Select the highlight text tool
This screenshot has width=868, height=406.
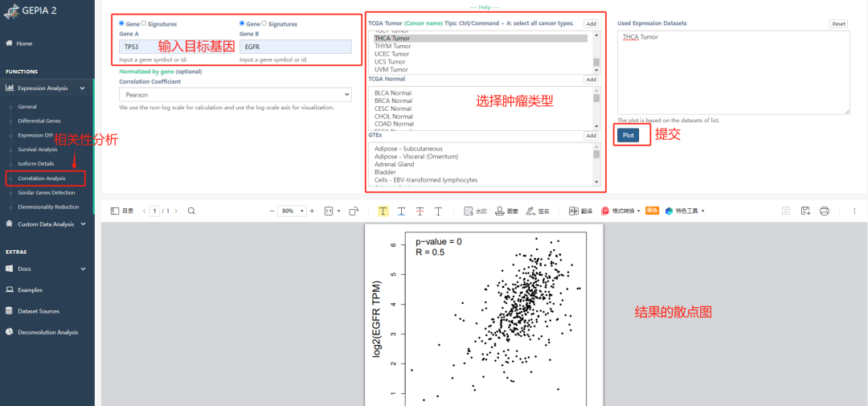[x=383, y=211]
